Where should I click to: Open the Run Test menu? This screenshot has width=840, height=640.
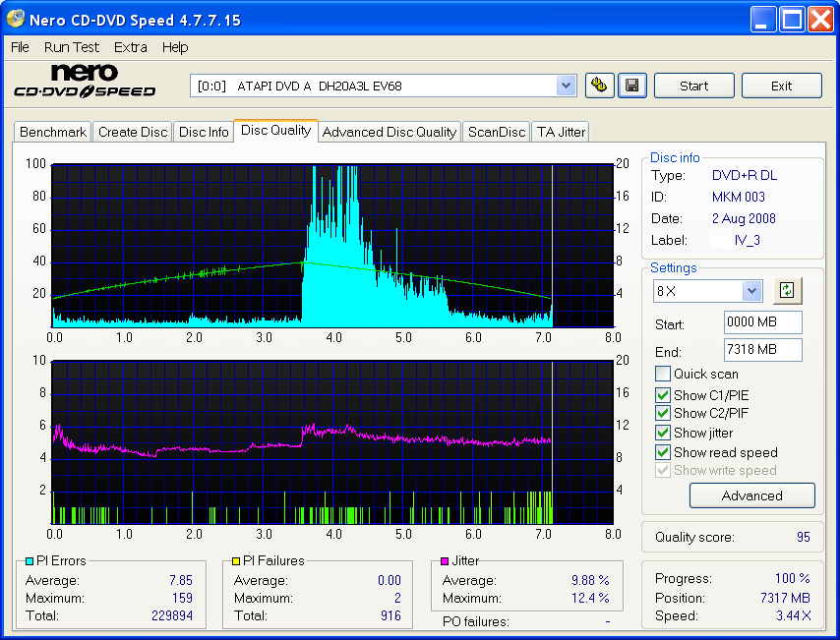coord(71,47)
